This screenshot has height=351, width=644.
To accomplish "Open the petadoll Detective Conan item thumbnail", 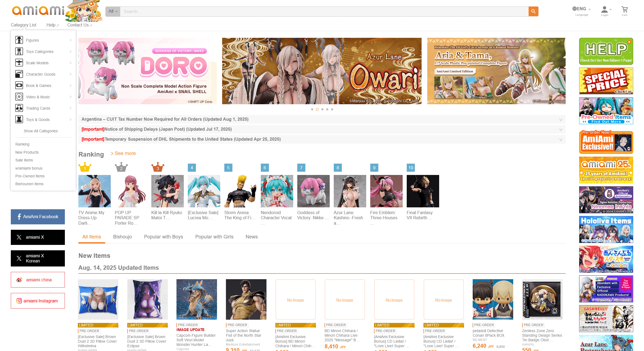I will point(493,299).
